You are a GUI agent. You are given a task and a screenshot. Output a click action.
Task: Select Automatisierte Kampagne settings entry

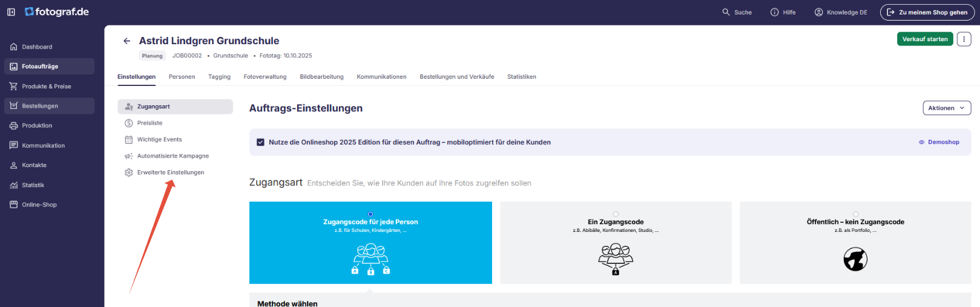176,156
